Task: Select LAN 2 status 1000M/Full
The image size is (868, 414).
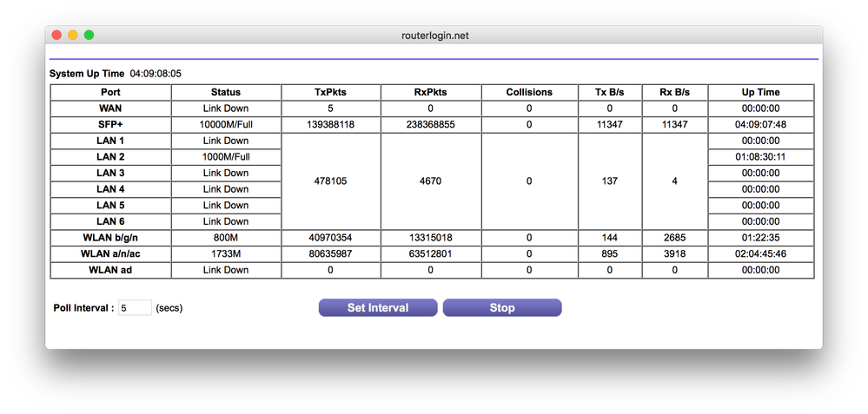Action: (x=226, y=157)
